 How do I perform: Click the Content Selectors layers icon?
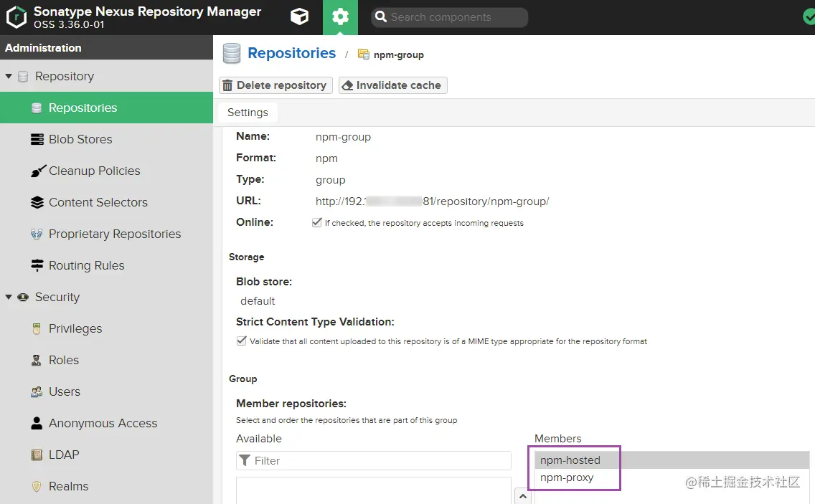click(37, 203)
